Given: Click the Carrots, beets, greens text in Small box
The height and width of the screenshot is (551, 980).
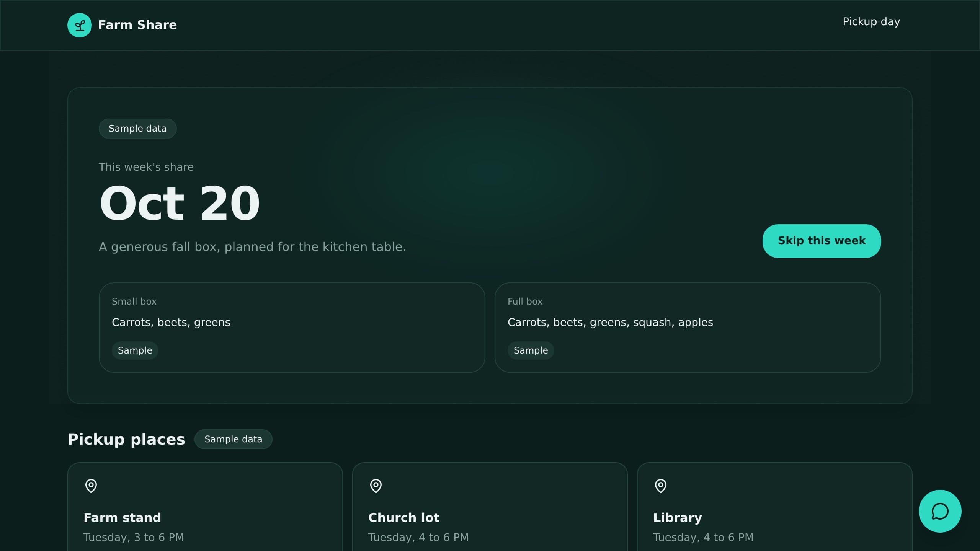Looking at the screenshot, I should (171, 323).
